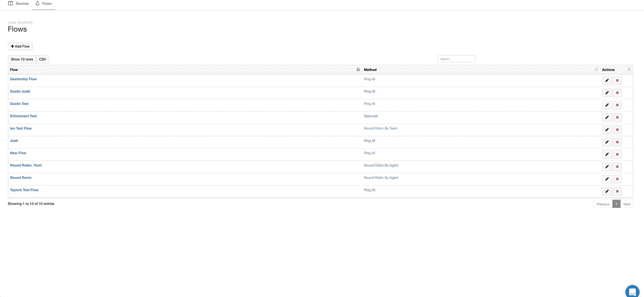Edit the Round Robin. Yum! flow
644x297 pixels.
point(607,167)
